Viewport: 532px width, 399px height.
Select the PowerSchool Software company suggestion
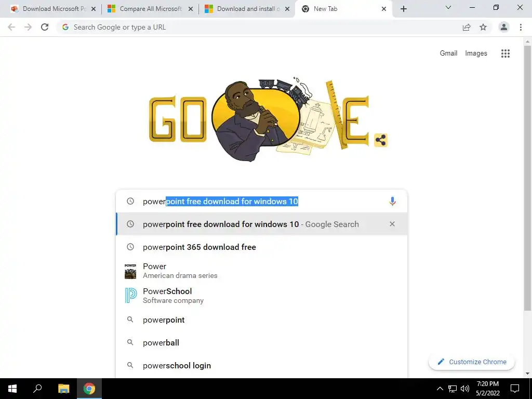[261, 296]
